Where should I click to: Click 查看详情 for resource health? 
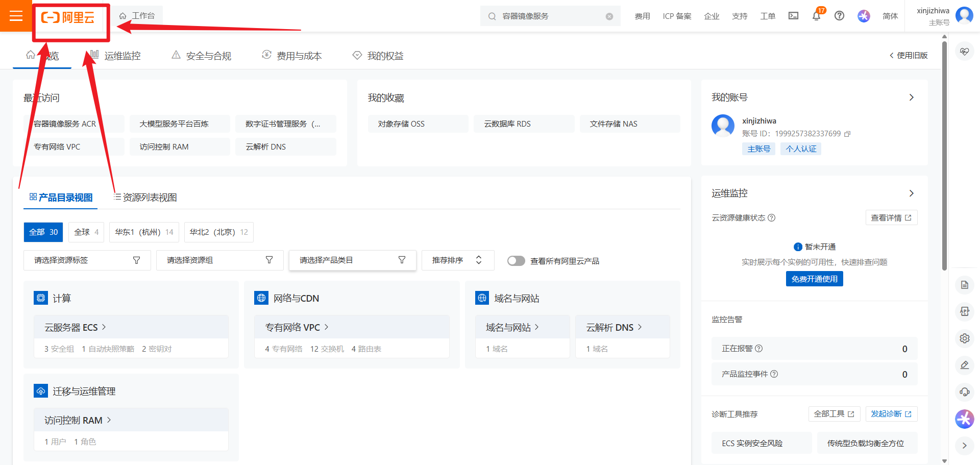891,218
